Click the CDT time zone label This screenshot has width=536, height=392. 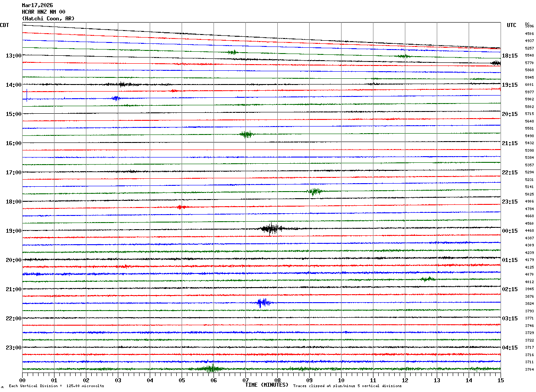(x=4, y=25)
